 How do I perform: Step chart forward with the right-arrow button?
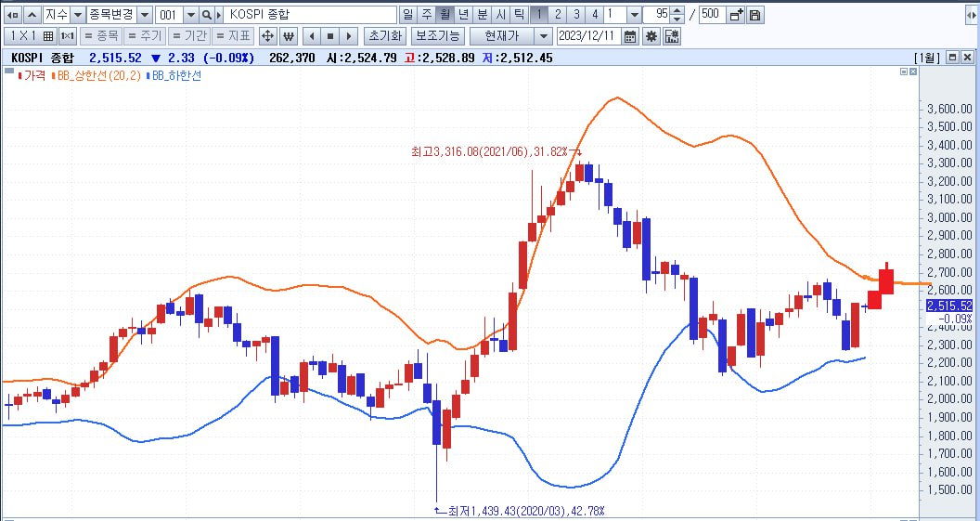point(349,36)
